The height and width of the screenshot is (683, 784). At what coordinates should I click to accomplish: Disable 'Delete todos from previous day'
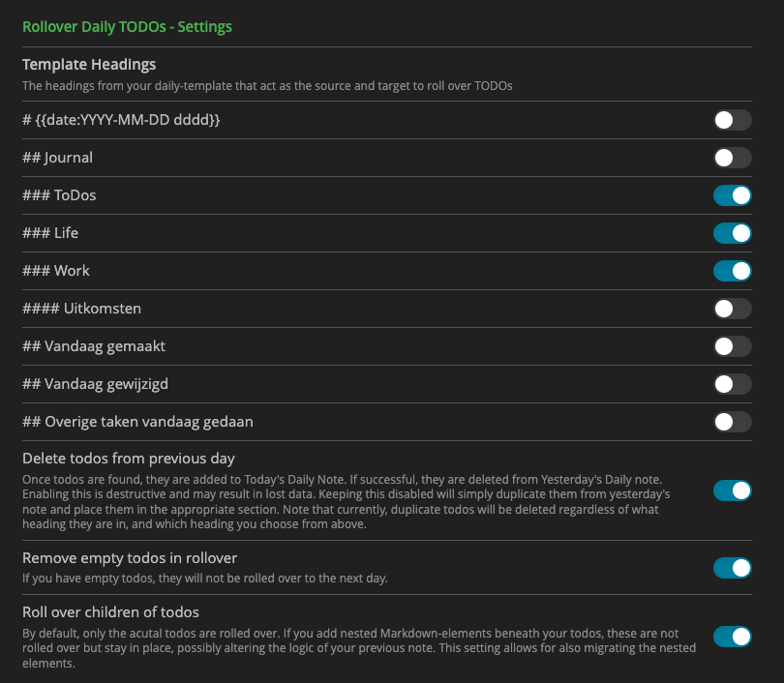tap(733, 490)
